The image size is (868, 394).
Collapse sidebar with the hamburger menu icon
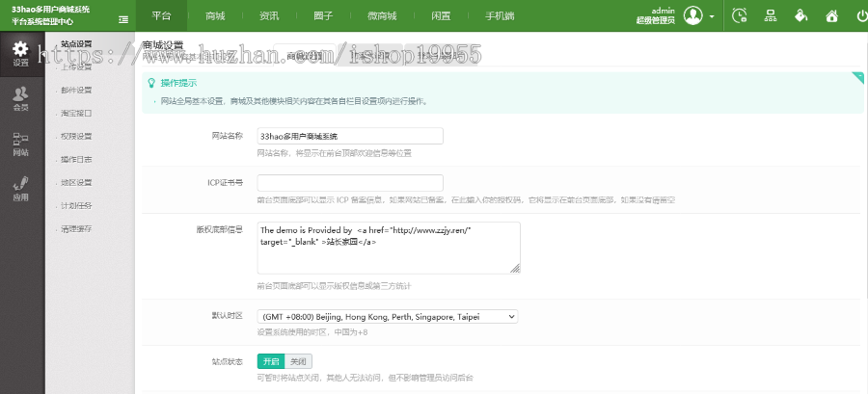coord(123,18)
